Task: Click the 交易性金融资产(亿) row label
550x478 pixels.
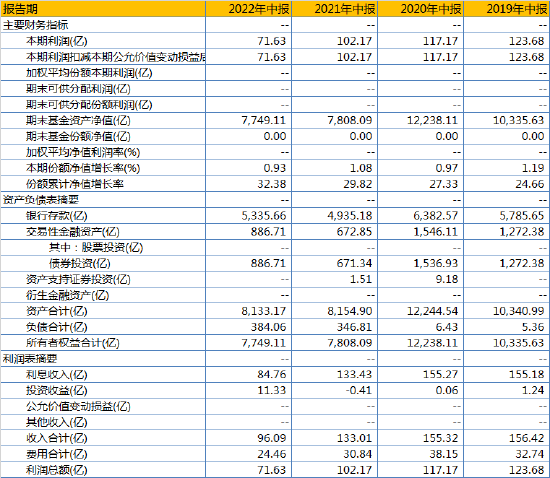Action: click(x=73, y=231)
